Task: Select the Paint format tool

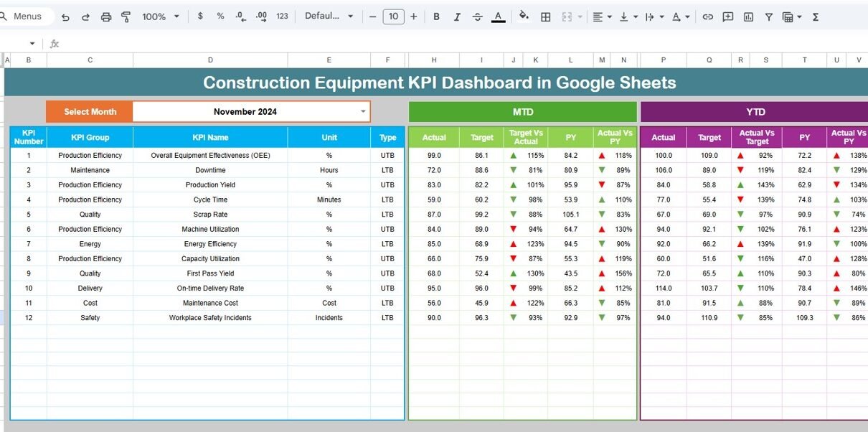Action: (x=126, y=17)
